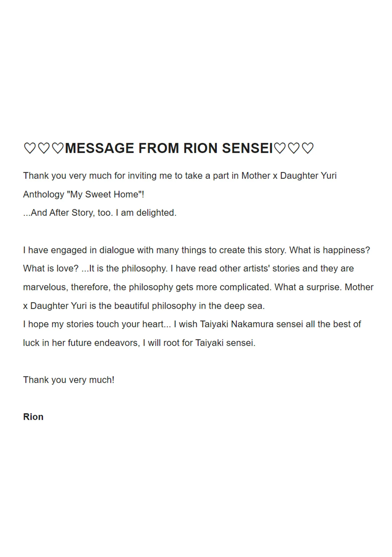Click the question 'What is happiness?'
This screenshot has width=392, height=557.
click(330, 250)
